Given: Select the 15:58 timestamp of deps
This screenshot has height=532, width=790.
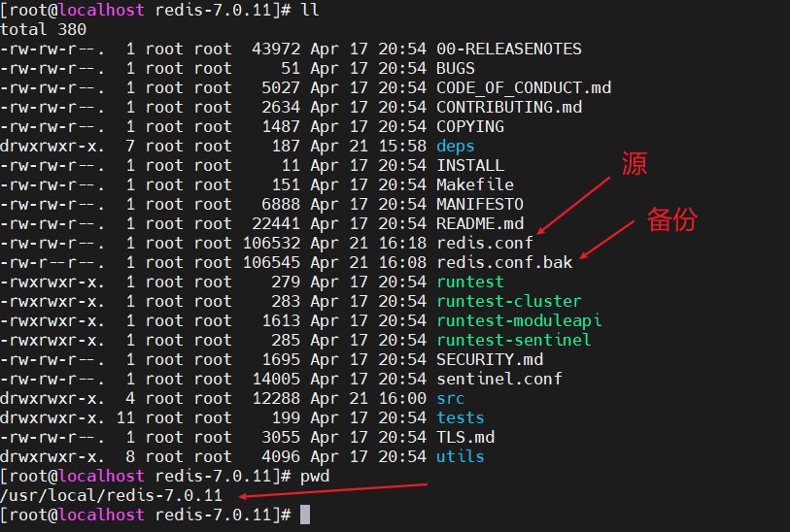Looking at the screenshot, I should pyautogui.click(x=402, y=146).
